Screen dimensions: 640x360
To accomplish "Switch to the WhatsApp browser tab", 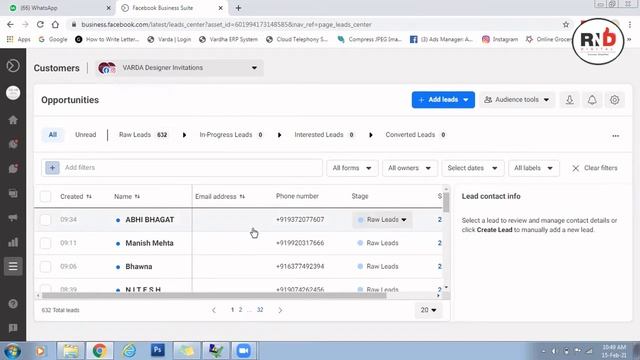I will [57, 8].
